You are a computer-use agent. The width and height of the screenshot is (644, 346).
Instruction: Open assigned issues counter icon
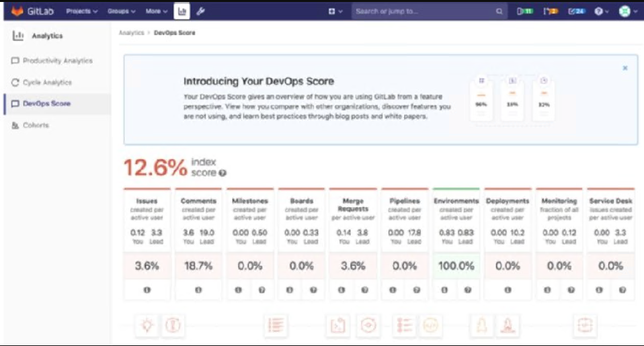(x=524, y=11)
